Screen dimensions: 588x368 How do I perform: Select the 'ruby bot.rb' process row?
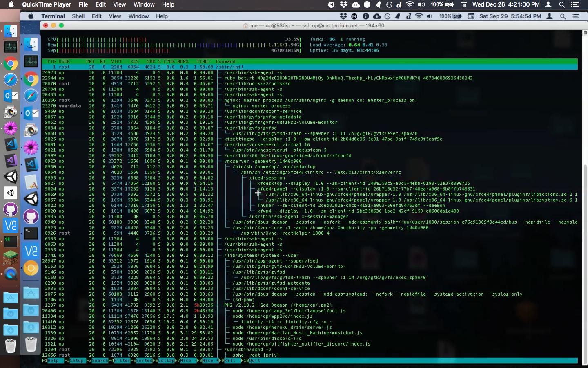(x=310, y=78)
